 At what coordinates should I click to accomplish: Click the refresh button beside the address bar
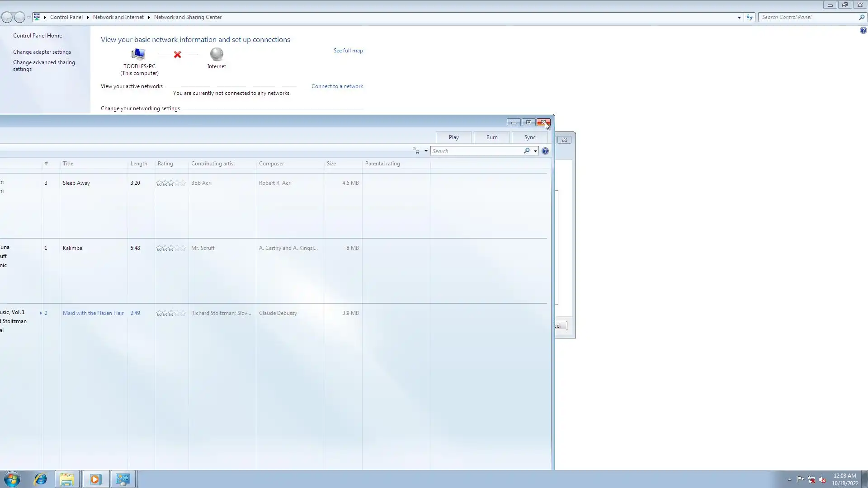750,17
